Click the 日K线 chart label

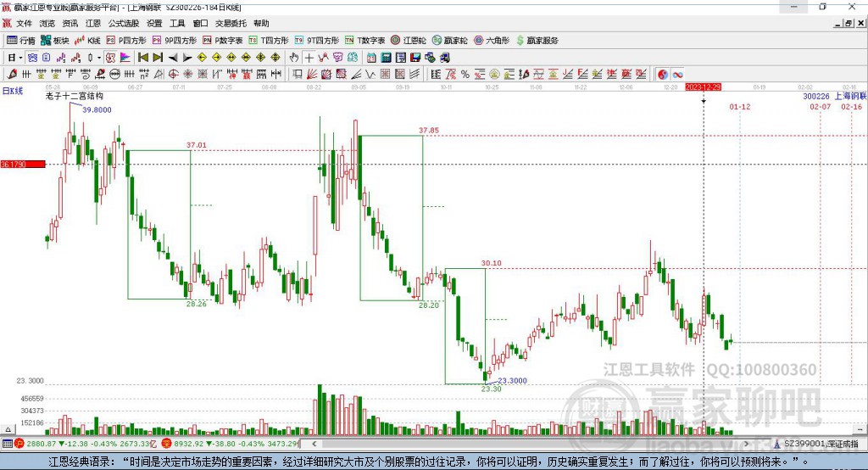point(13,91)
